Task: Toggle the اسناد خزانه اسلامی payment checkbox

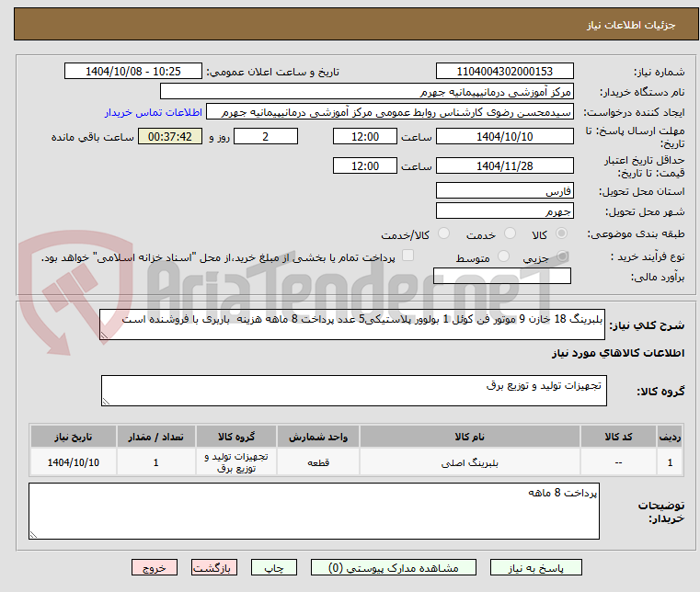Action: (x=408, y=256)
